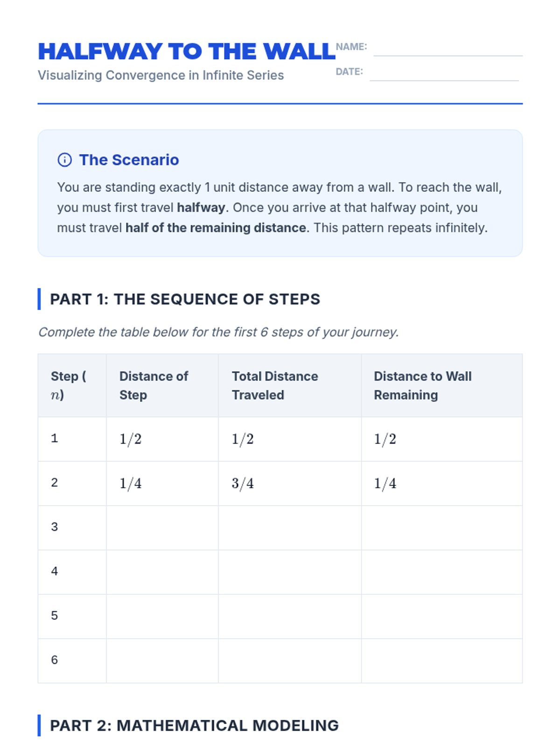This screenshot has width=560, height=747.
Task: Click the NAME input line
Action: pos(448,49)
